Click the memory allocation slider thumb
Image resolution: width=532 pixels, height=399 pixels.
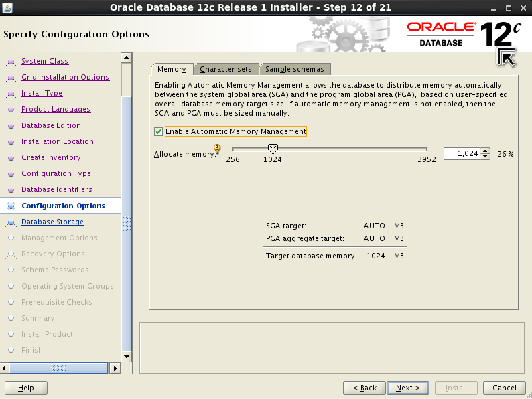point(273,149)
